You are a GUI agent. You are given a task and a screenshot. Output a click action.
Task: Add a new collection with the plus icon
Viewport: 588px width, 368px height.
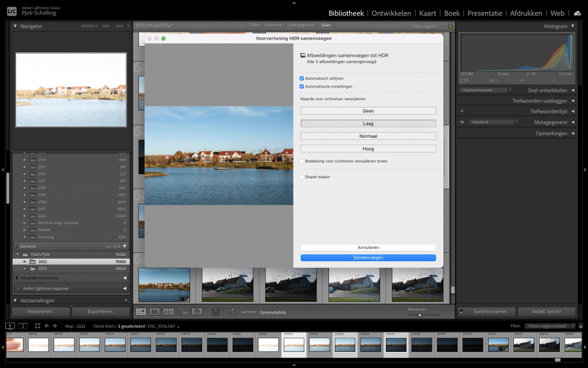[126, 300]
